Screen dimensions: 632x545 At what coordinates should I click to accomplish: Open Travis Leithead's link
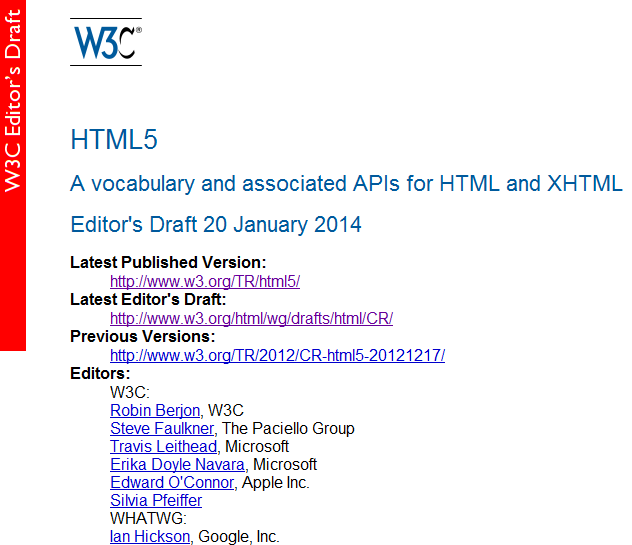[165, 446]
